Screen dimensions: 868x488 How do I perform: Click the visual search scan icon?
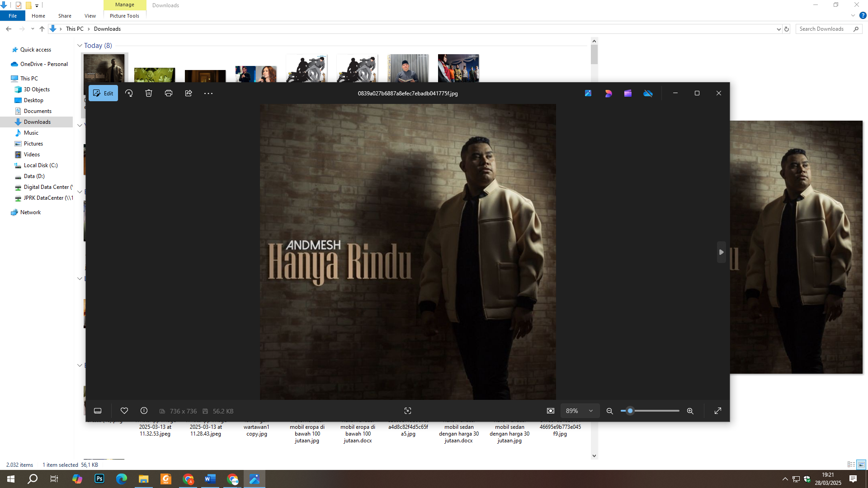pyautogui.click(x=408, y=411)
